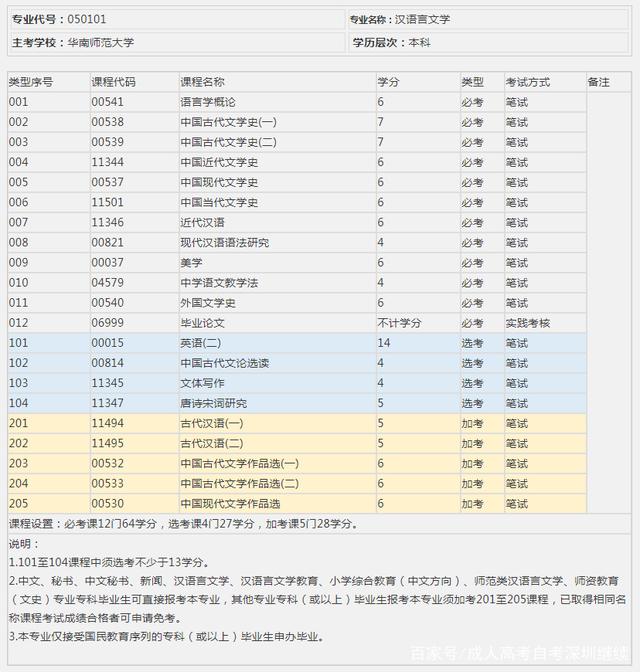Screen dimensions: 640x672
Task: Click 选考 type in 文体写作 row
Action: pos(472,383)
